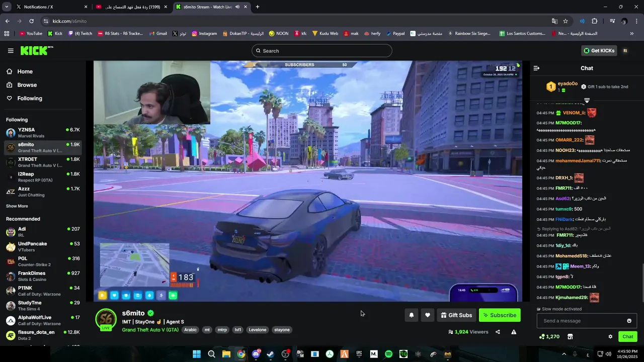The width and height of the screenshot is (644, 362).
Task: Open the Kick hamburger sidebar menu
Action: [x=11, y=51]
